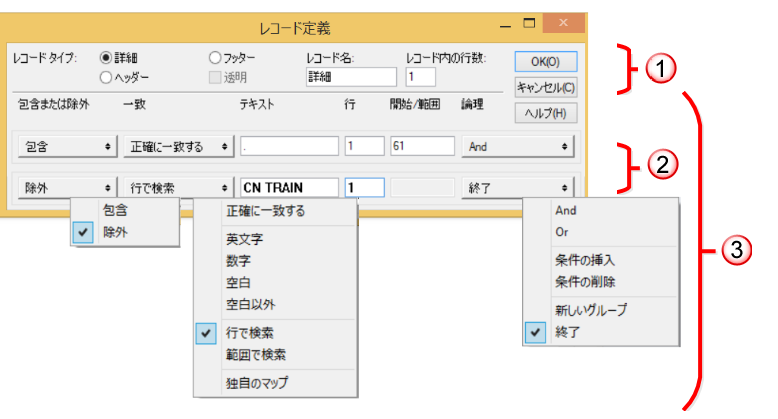The image size is (778, 419).
Task: Choose 新しいグループ in the logic menu
Action: click(x=591, y=310)
